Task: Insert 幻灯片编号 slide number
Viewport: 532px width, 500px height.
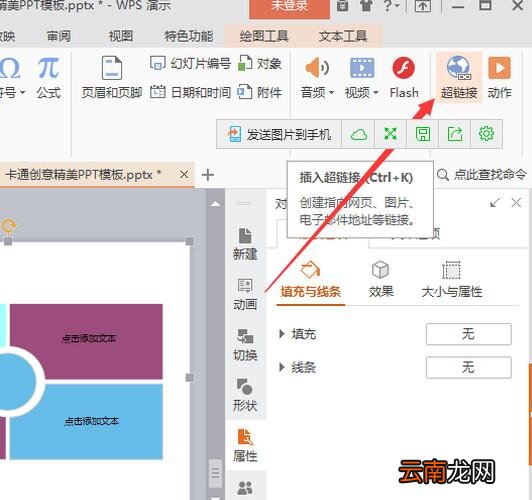Action: point(190,63)
